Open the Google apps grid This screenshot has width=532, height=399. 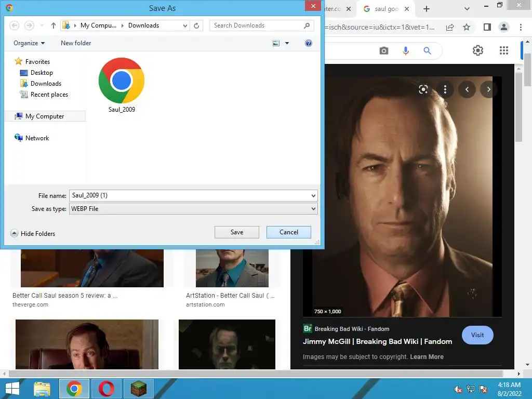[504, 50]
